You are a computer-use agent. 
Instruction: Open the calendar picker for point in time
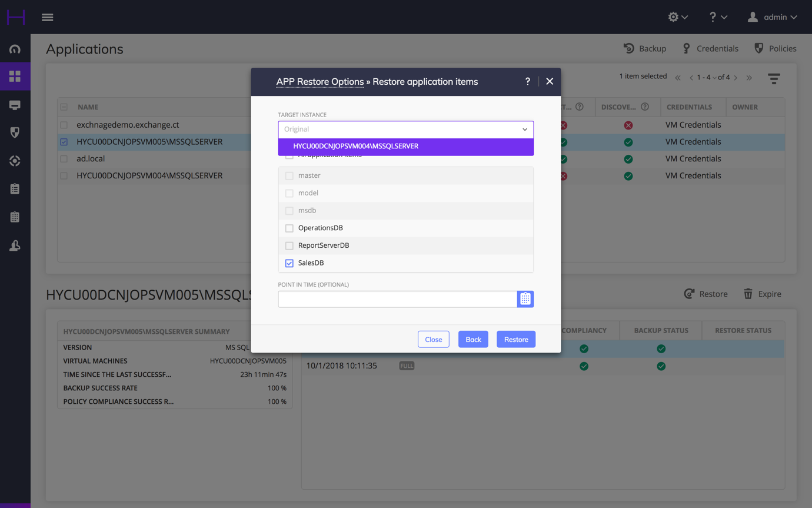525,299
